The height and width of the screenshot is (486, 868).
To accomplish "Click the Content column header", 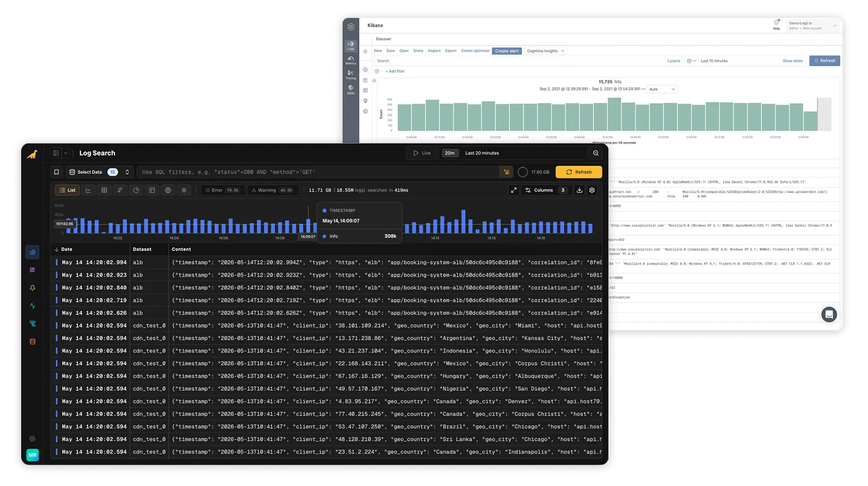I will (x=181, y=250).
